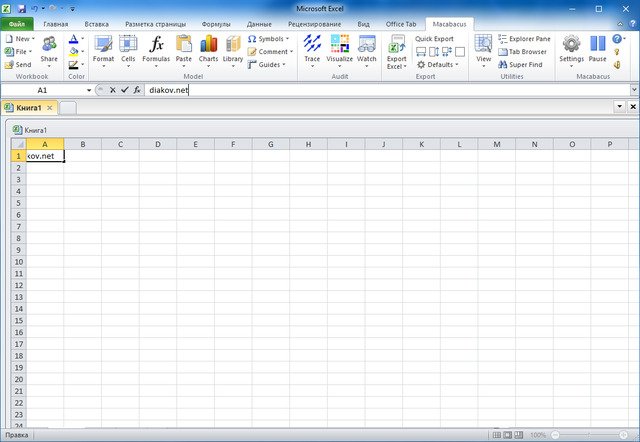
Task: Open the Formulas tool in Model group
Action: click(x=157, y=49)
